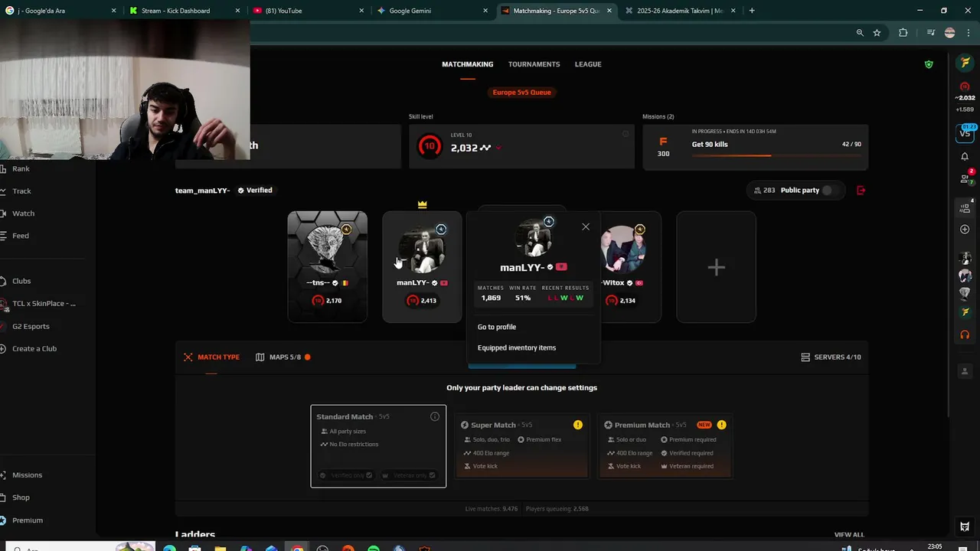The width and height of the screenshot is (980, 551).
Task: Open Spotify from the taskbar
Action: (x=374, y=549)
